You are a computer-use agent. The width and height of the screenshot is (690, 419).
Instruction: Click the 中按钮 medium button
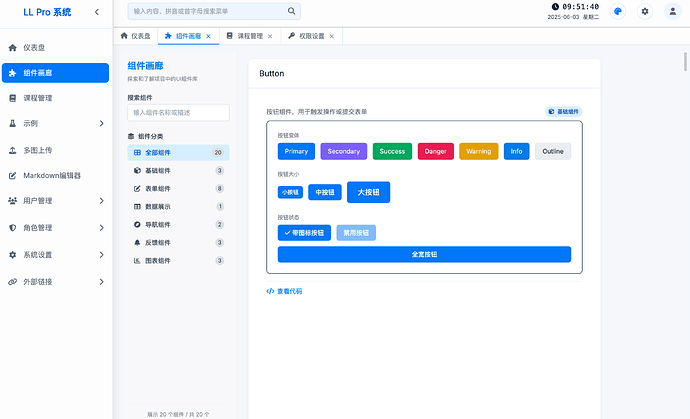coord(325,192)
